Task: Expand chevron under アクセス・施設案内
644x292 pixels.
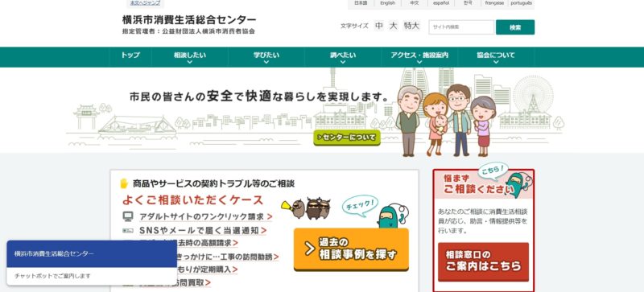Action: tap(419, 63)
